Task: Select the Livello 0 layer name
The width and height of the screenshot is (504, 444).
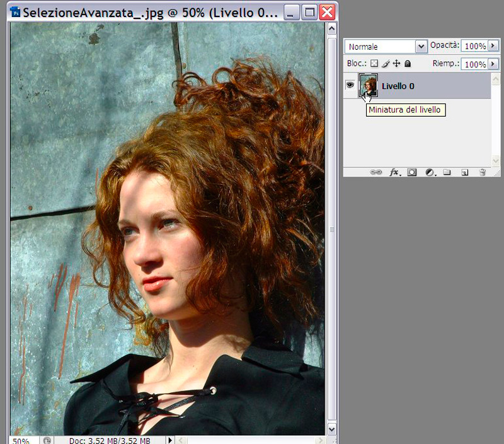Action: click(x=398, y=86)
